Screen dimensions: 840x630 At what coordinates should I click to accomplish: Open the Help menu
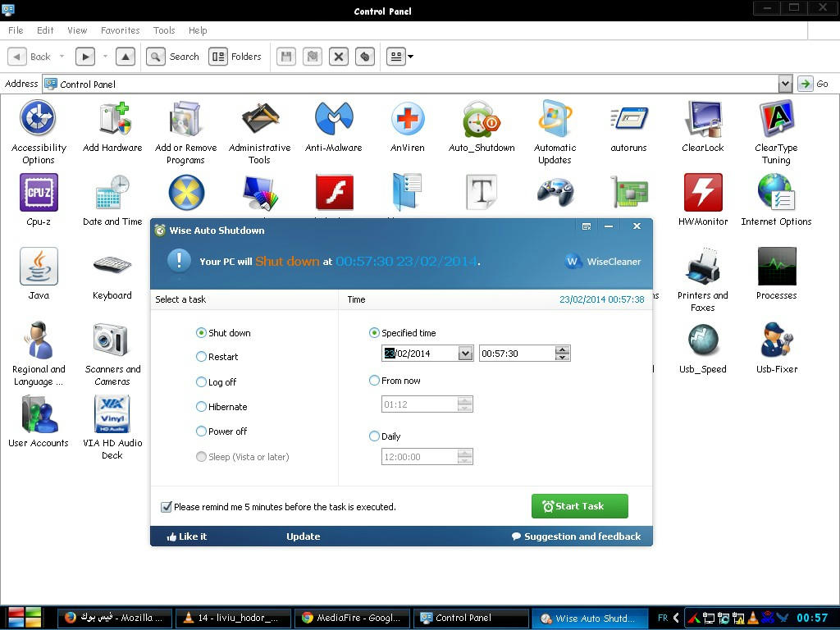point(198,30)
